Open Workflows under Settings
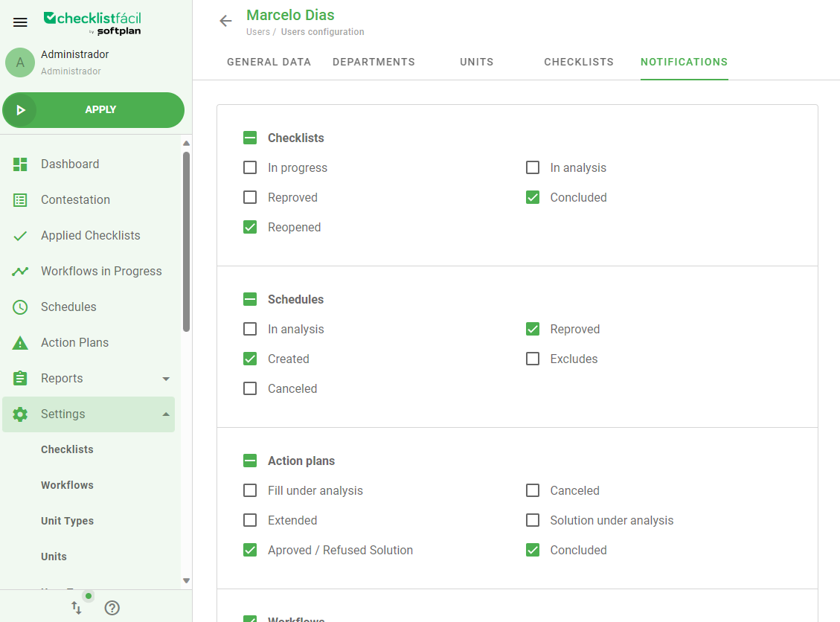 (x=67, y=485)
